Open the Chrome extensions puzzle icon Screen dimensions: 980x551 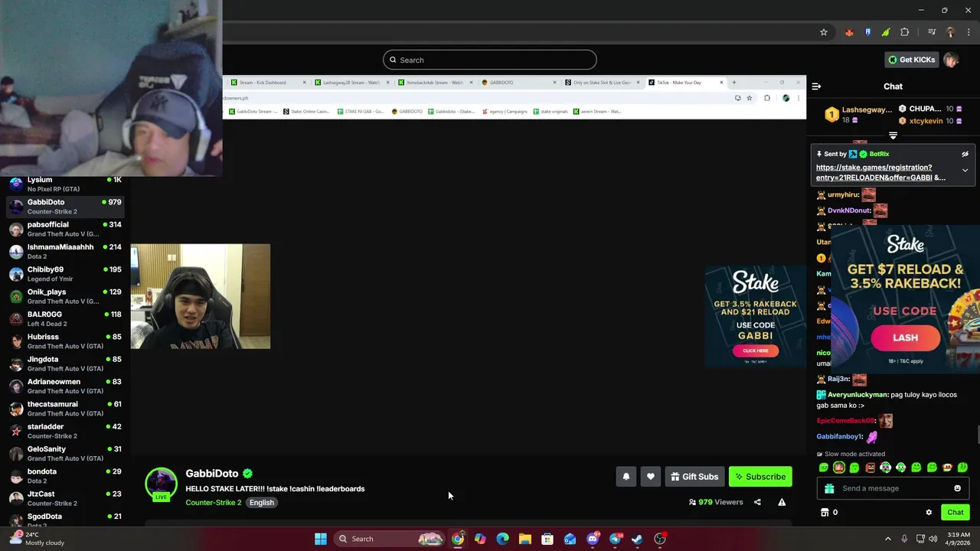[x=905, y=32]
